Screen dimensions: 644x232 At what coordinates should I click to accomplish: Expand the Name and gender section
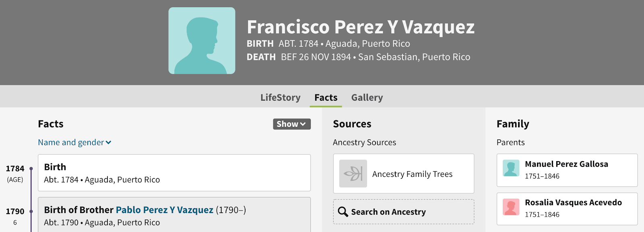coord(74,143)
